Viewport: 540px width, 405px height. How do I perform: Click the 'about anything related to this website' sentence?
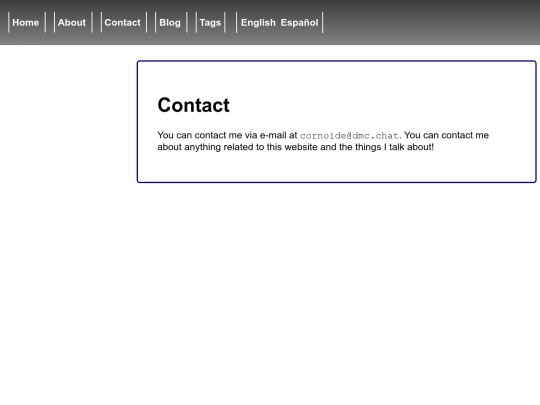pyautogui.click(x=237, y=147)
